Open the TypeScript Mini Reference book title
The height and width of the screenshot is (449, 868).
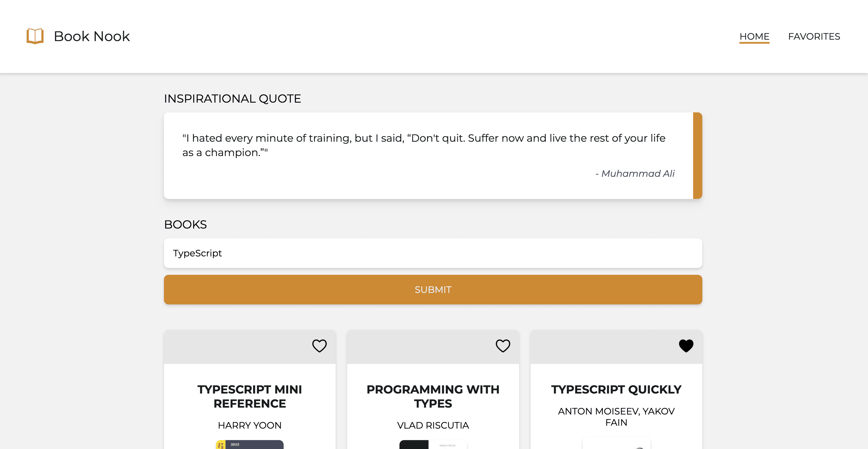tap(249, 396)
